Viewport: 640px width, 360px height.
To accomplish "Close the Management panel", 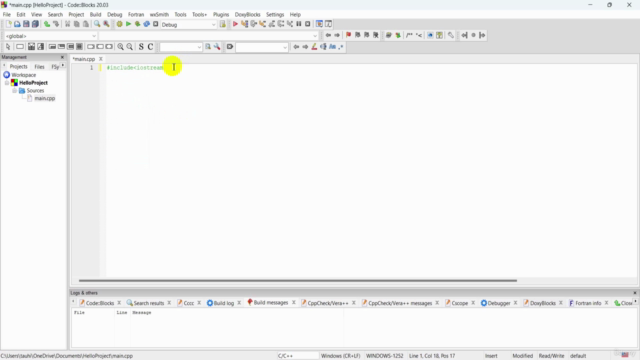I will 62,57.
